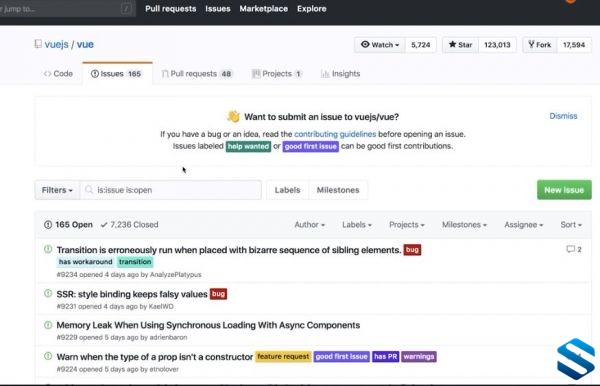This screenshot has height=386, width=600.
Task: Open the vue repository name link
Action: point(85,44)
